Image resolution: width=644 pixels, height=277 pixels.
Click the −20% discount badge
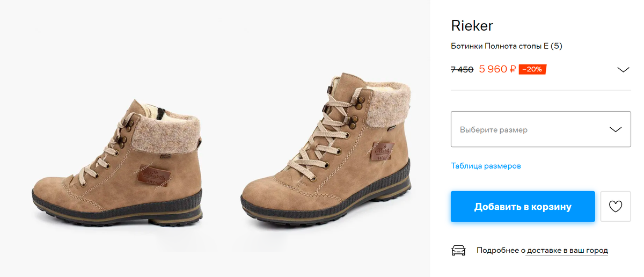[x=532, y=69]
